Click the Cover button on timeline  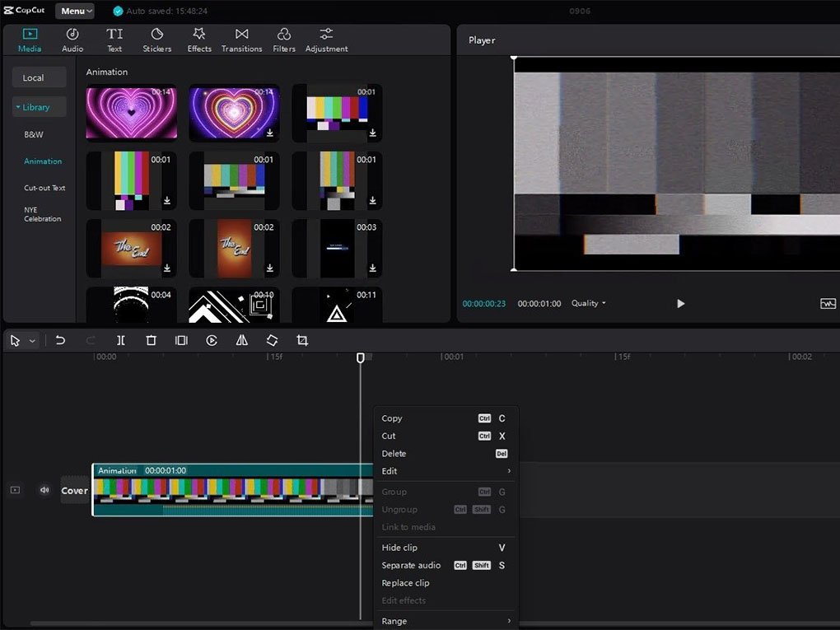coord(74,491)
